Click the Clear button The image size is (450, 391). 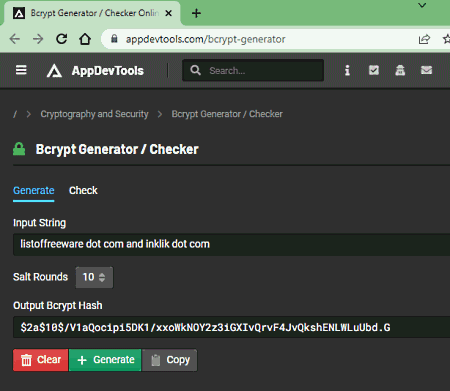tap(41, 360)
